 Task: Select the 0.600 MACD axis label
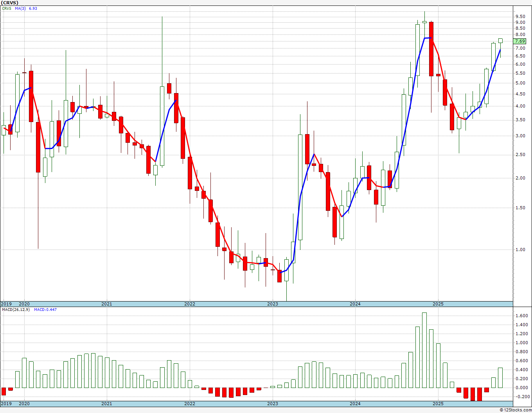click(x=521, y=361)
